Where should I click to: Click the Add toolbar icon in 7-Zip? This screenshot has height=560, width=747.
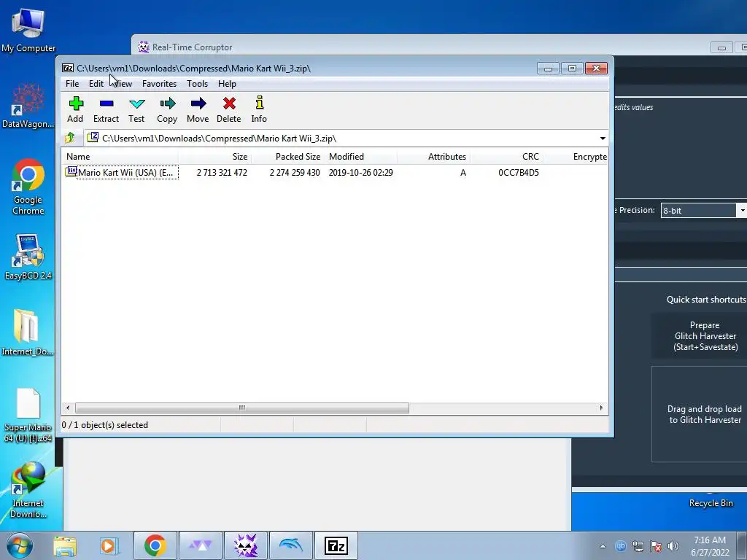pos(75,109)
